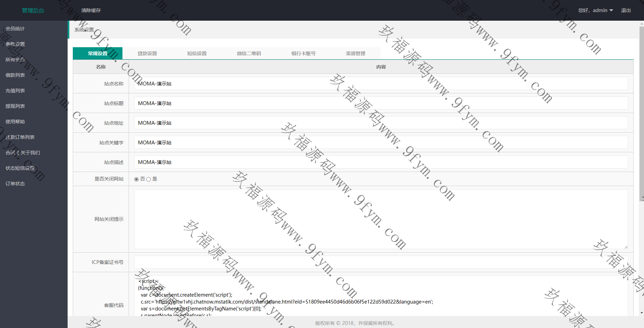
Task: Open 提现列表 in the sidebar
Action: (x=15, y=106)
